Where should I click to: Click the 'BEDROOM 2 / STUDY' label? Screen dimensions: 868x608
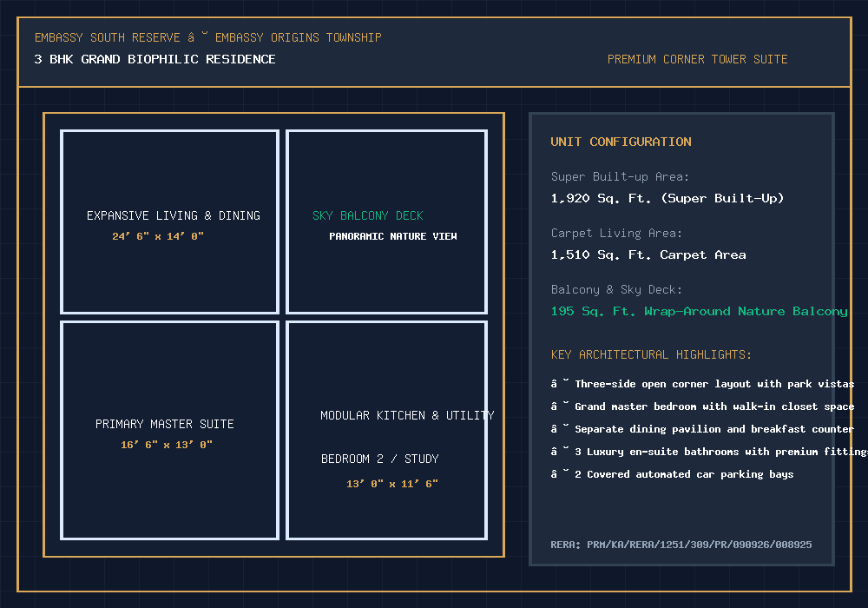click(x=380, y=459)
